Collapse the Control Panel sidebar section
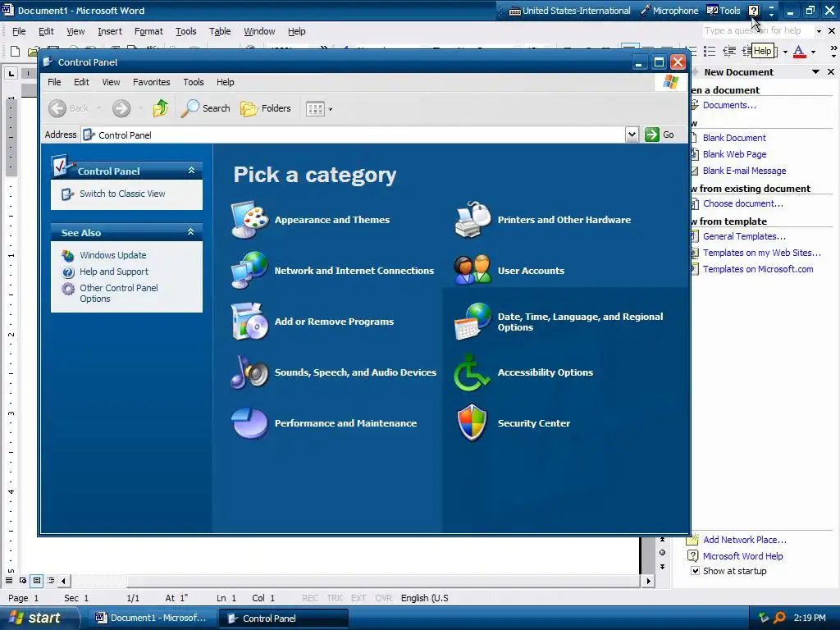Screen dimensions: 840x630 (x=191, y=171)
